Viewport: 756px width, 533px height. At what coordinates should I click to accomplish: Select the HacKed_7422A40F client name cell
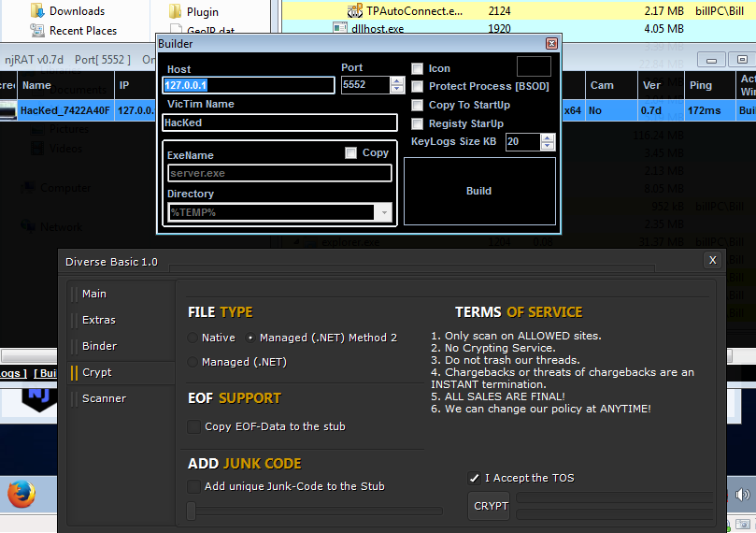coord(65,110)
